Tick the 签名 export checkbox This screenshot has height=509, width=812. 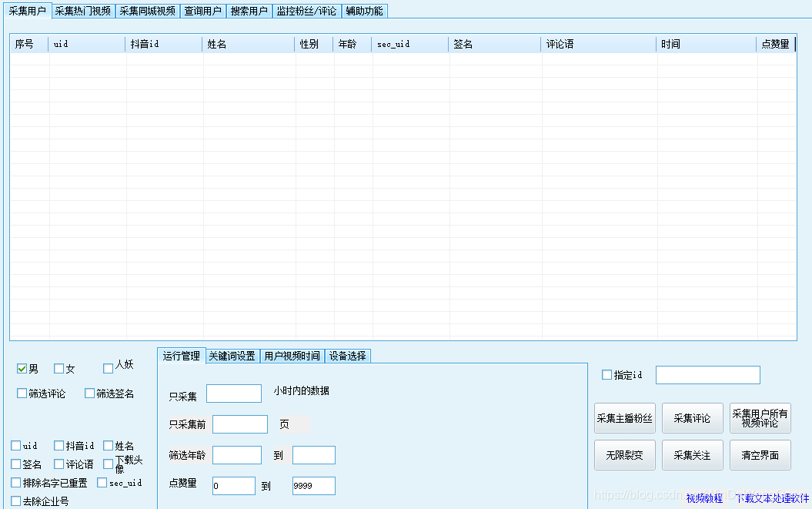pos(16,464)
